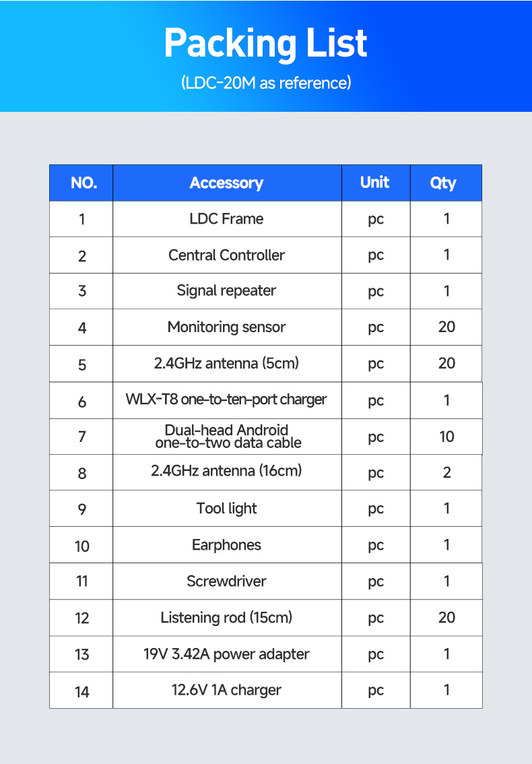Image resolution: width=532 pixels, height=764 pixels.
Task: Select the 'Screwdriver' accessory cell
Action: point(226,581)
